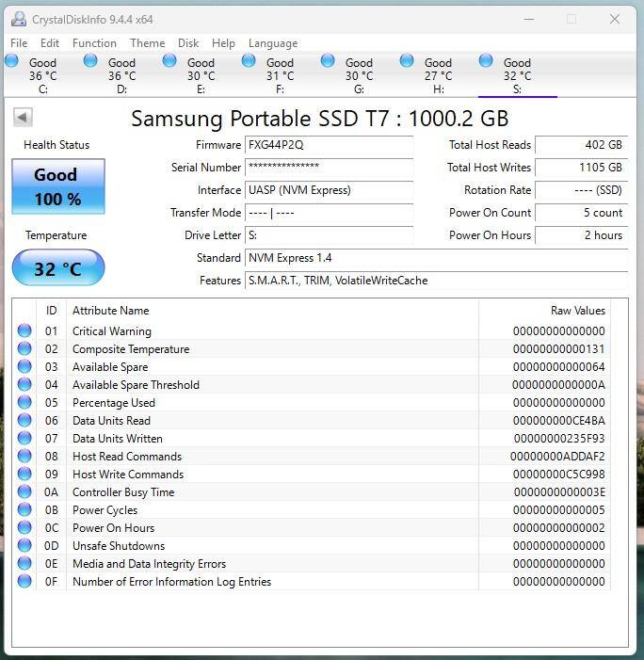The width and height of the screenshot is (644, 660).
Task: Click the Critical Warning status orb
Action: click(24, 330)
